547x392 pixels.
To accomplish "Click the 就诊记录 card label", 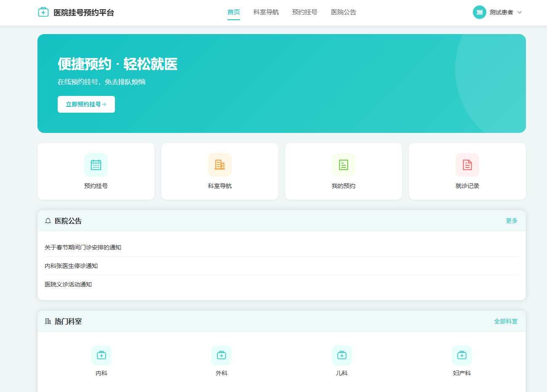I will click(467, 186).
